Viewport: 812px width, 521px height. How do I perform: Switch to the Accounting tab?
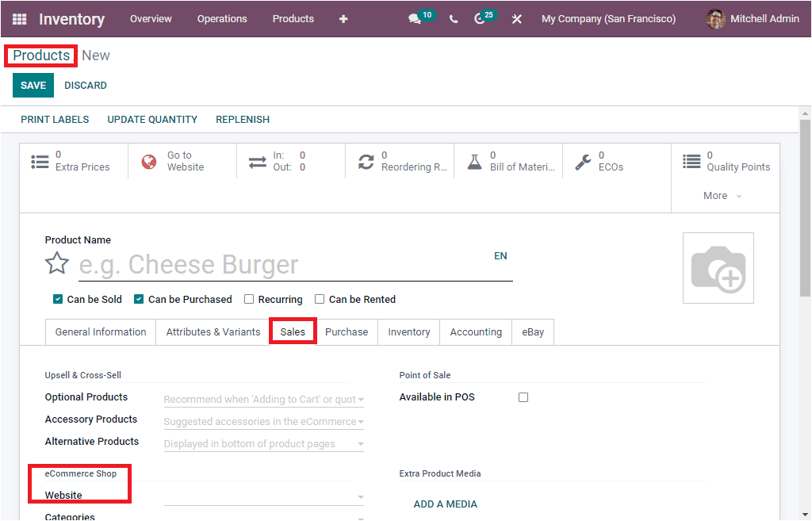[x=475, y=331]
